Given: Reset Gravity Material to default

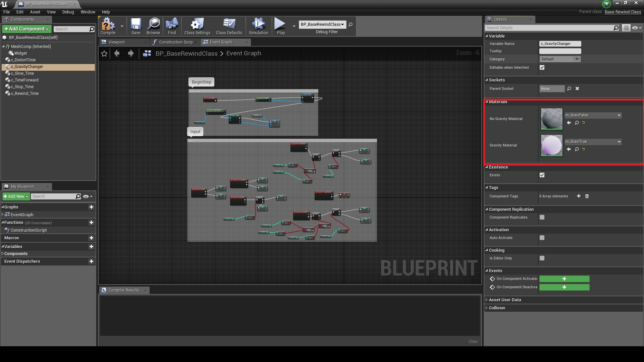Looking at the screenshot, I should coord(583,149).
